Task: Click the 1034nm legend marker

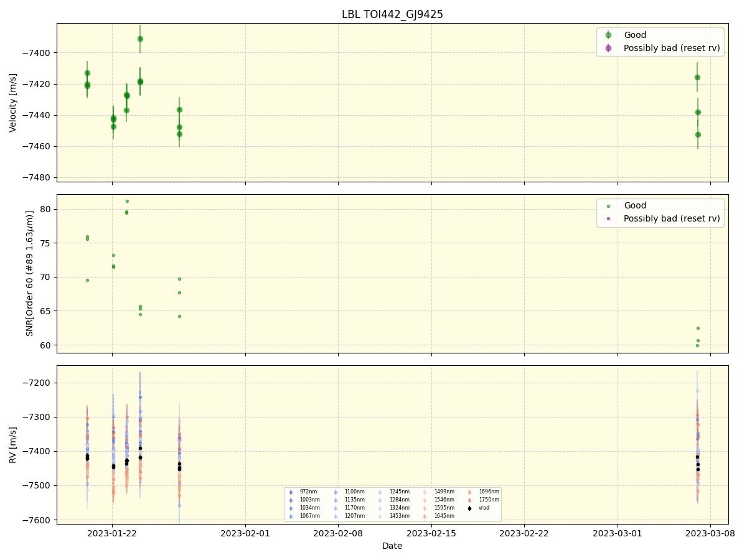Action: point(291,508)
